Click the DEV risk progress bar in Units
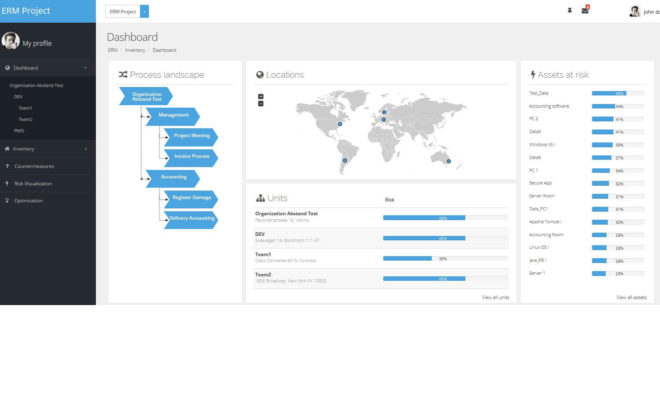The image size is (660, 420). coord(445,238)
